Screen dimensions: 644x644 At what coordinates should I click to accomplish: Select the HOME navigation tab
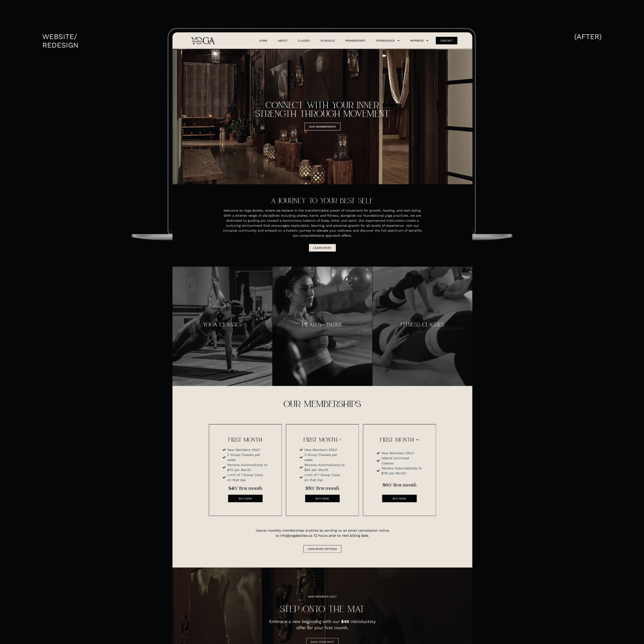(262, 41)
